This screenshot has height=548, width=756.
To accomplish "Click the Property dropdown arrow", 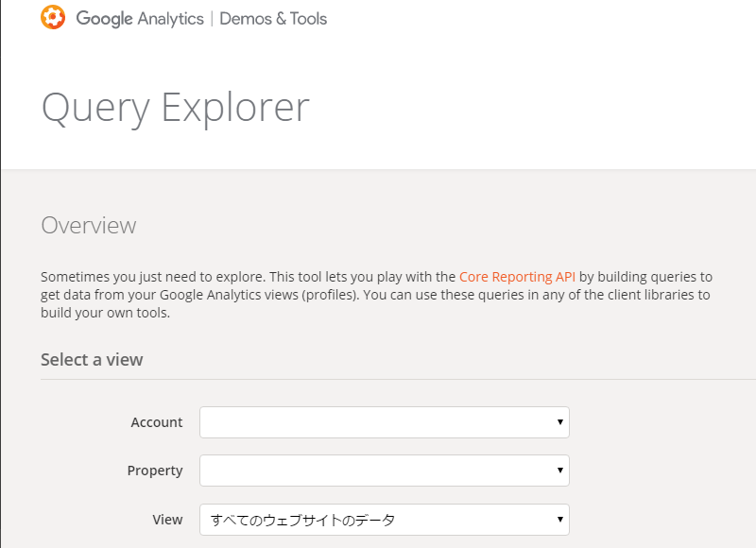I will pos(560,471).
